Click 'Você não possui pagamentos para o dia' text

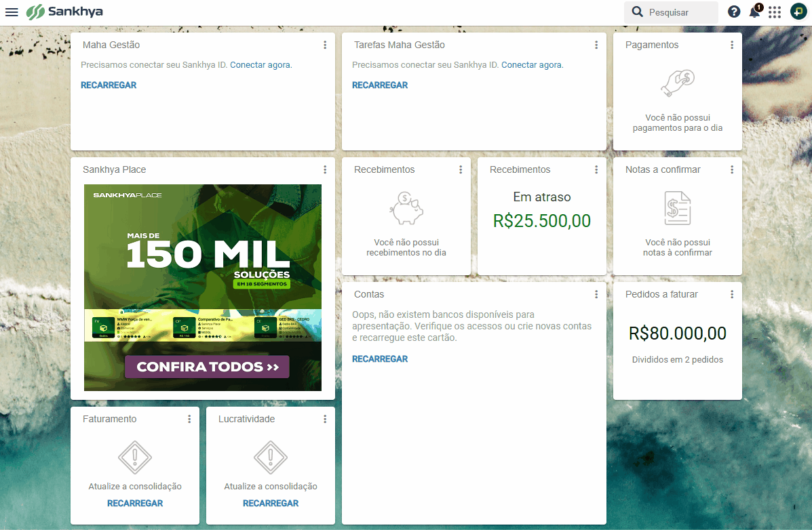[678, 123]
